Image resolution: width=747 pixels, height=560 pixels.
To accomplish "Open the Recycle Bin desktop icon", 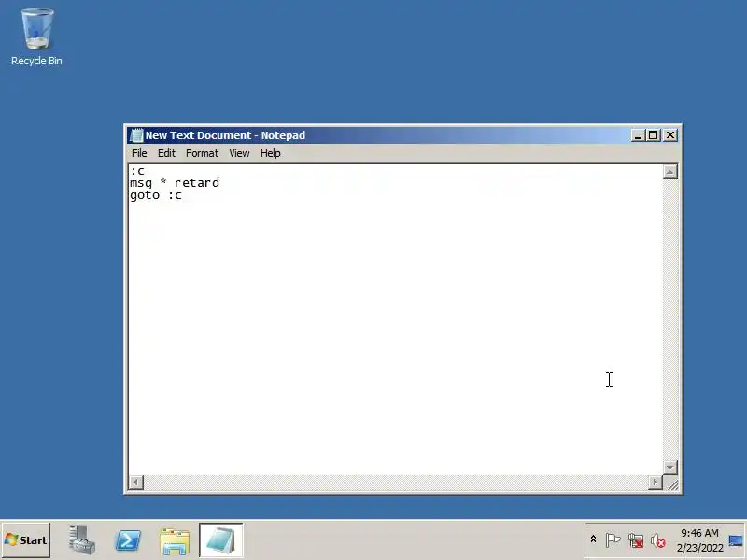I will 36,37.
